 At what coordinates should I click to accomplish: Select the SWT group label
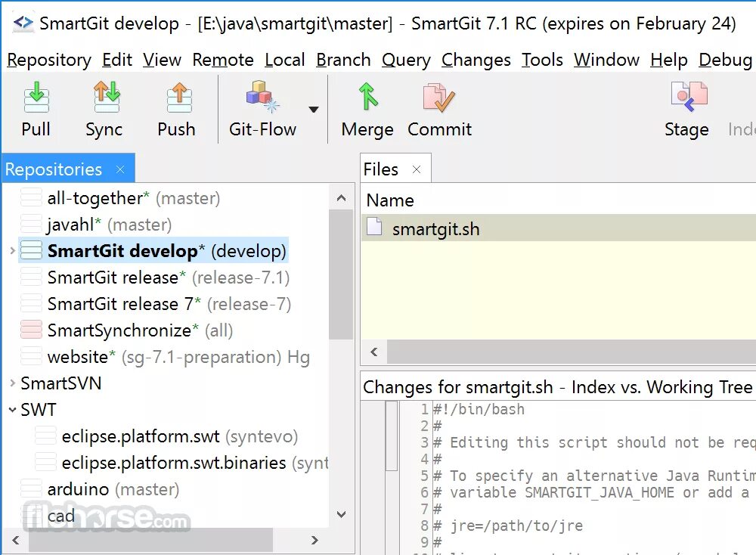pos(39,410)
